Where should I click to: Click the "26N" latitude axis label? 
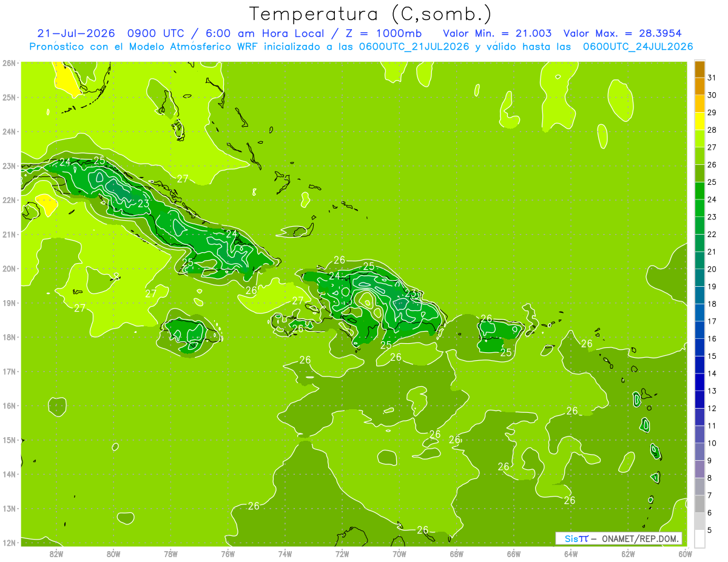9,63
